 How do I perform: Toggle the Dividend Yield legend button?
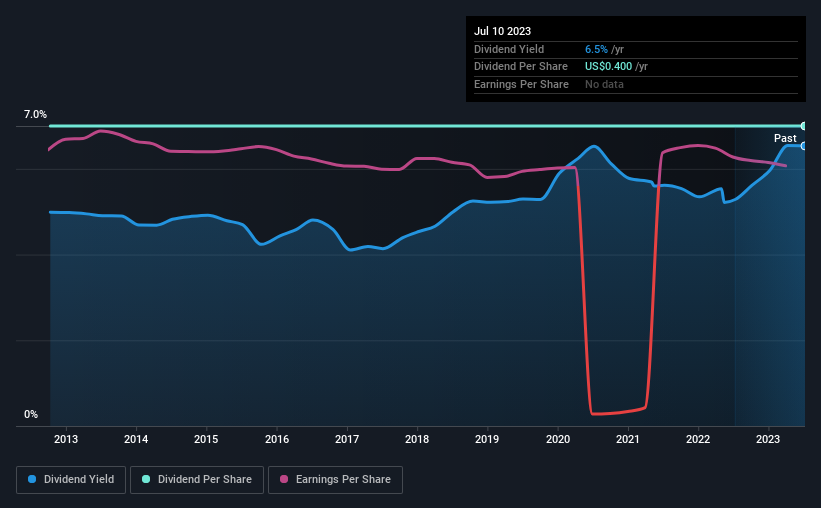71,480
